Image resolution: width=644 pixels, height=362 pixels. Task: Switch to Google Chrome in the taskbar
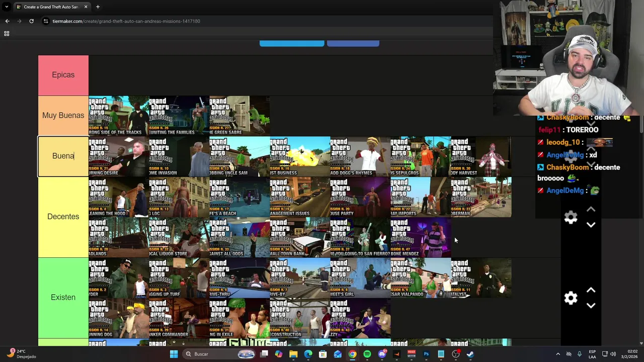pos(352,354)
